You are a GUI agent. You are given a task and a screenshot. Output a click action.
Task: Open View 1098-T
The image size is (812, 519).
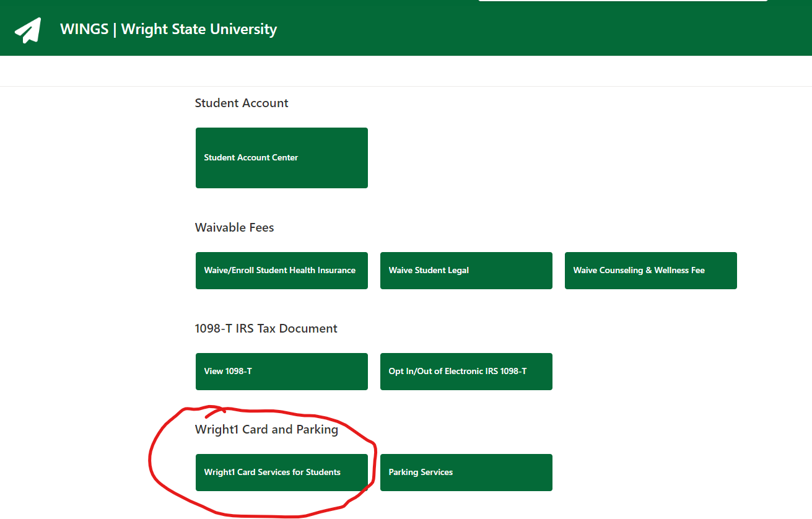click(281, 371)
